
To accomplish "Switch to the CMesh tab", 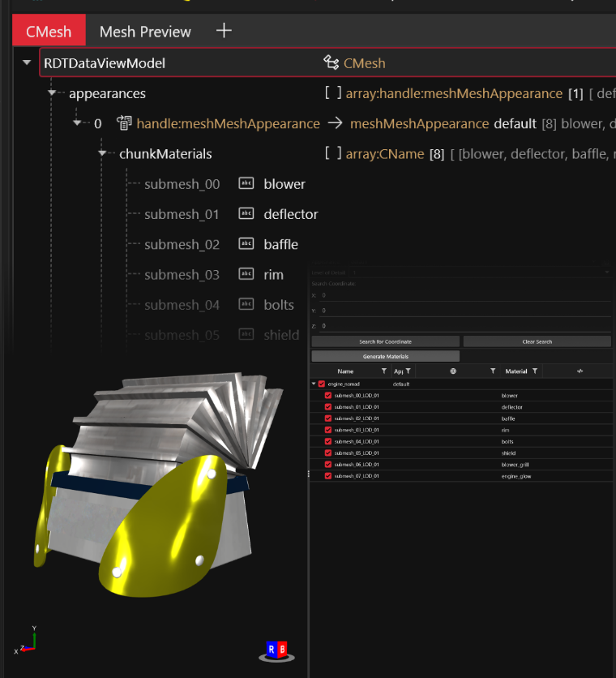I will (49, 31).
